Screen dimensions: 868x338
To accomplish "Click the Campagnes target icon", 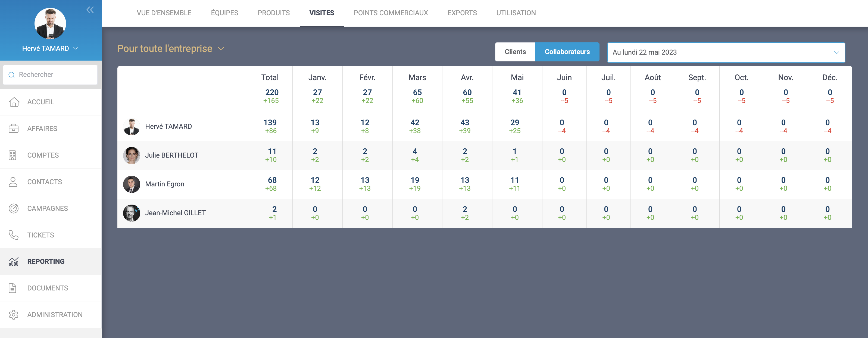I will 14,208.
